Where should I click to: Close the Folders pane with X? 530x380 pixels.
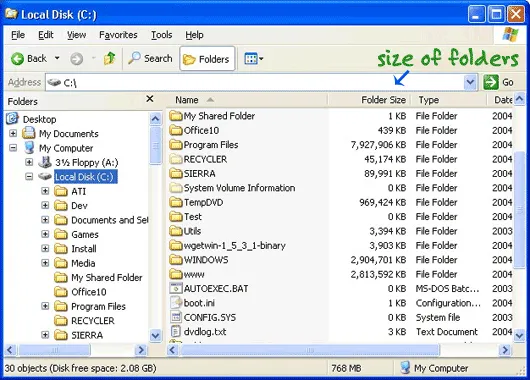coord(150,99)
